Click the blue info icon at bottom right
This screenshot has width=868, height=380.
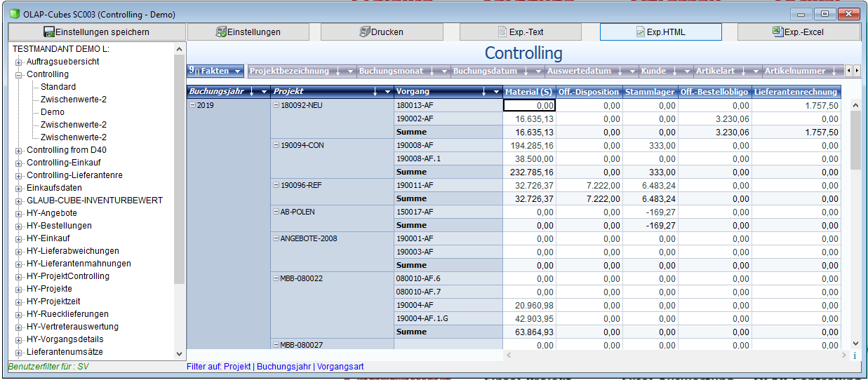tap(855, 355)
